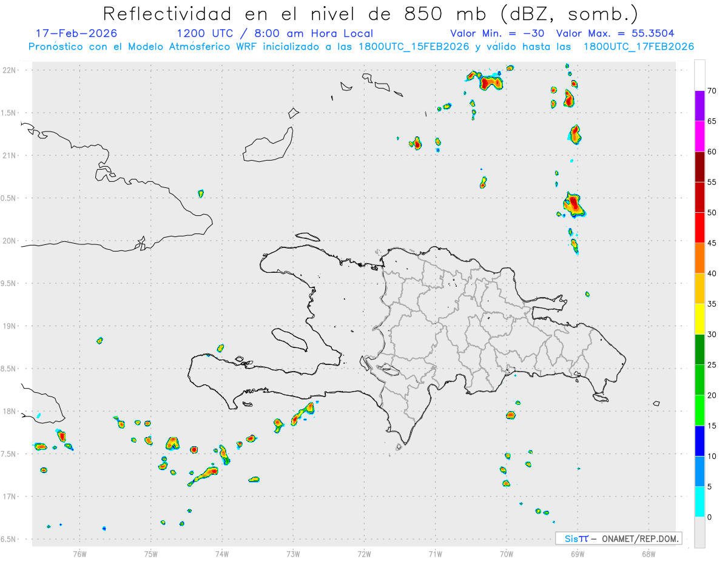
Task: Select the date text '17-Feb-2026'
Action: point(76,33)
